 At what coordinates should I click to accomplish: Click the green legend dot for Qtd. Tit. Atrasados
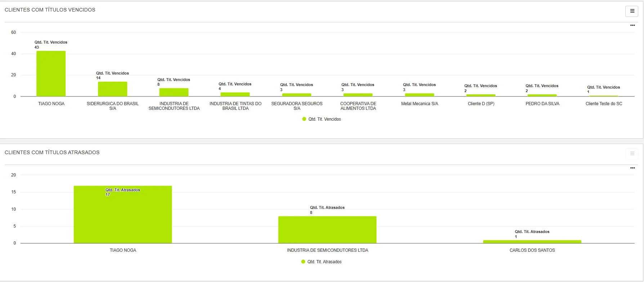click(303, 262)
